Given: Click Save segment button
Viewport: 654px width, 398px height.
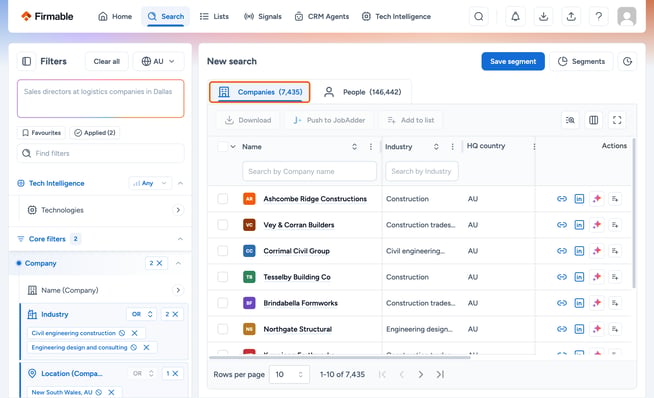Looking at the screenshot, I should [513, 61].
